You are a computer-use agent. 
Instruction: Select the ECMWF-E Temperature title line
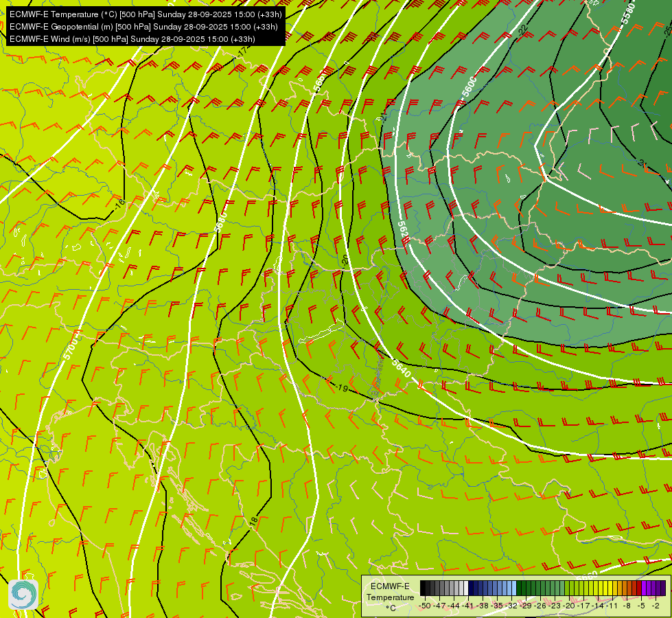tap(146, 14)
